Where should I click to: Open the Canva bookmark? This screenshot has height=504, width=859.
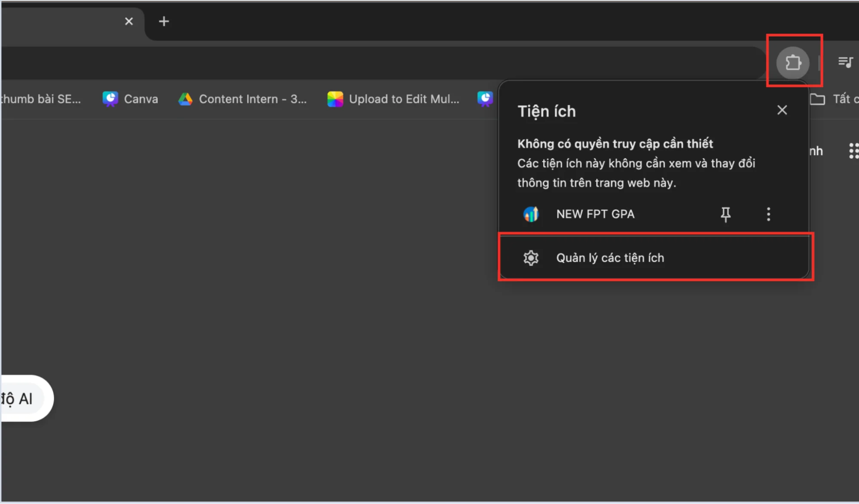(x=130, y=99)
